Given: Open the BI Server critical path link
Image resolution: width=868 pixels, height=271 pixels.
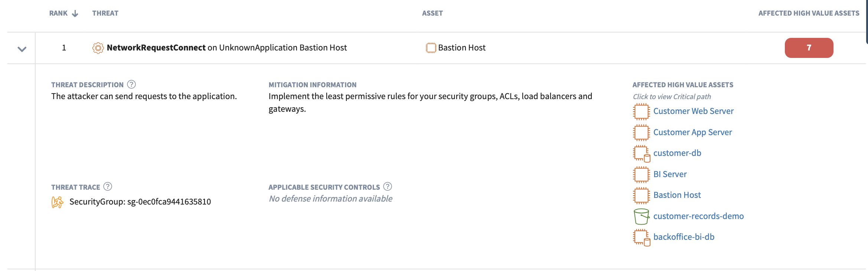Looking at the screenshot, I should 670,174.
